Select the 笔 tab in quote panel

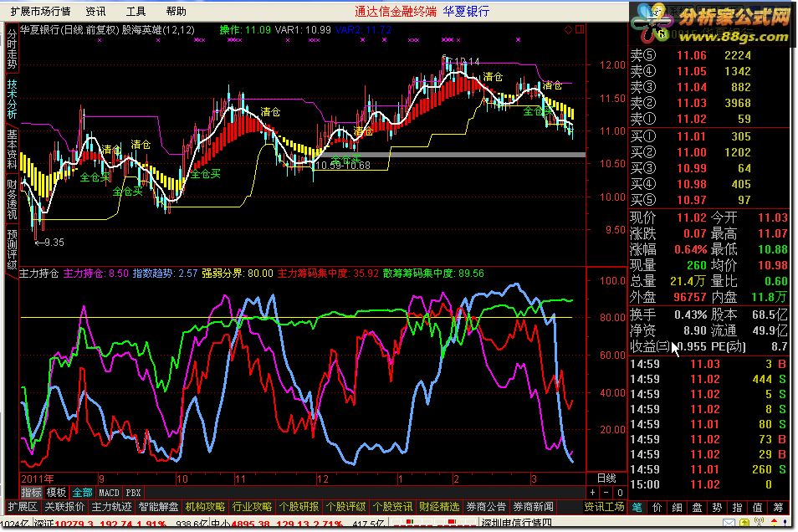point(637,508)
